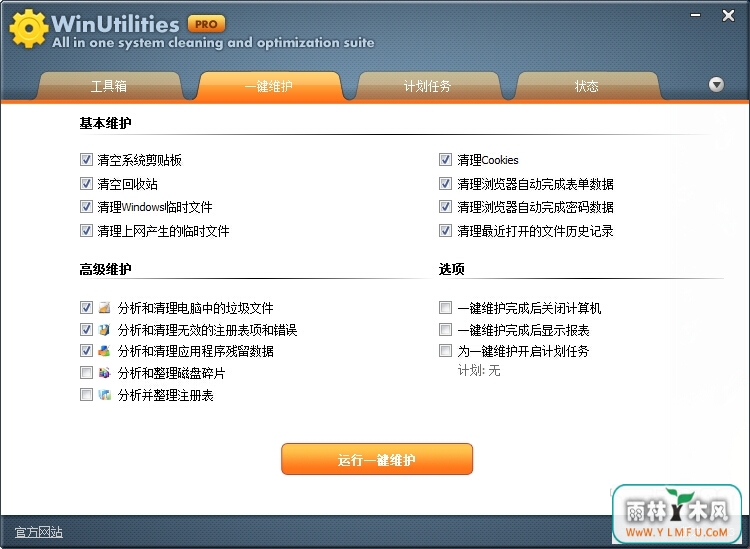Uncheck 清理Windows临时文件 option

86,207
